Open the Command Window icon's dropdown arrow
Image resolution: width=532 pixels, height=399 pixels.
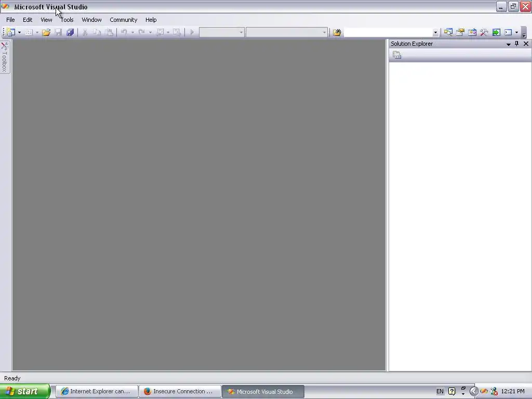tap(517, 33)
